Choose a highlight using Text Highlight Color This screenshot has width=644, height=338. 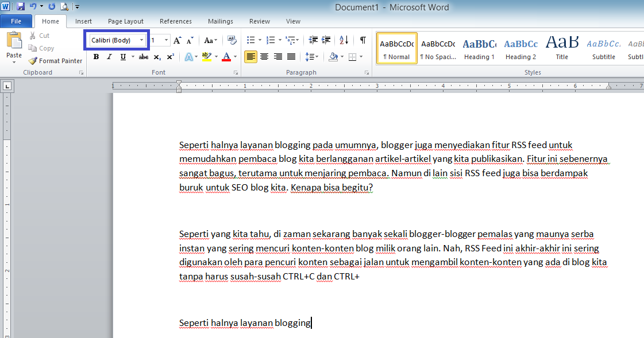click(x=206, y=56)
